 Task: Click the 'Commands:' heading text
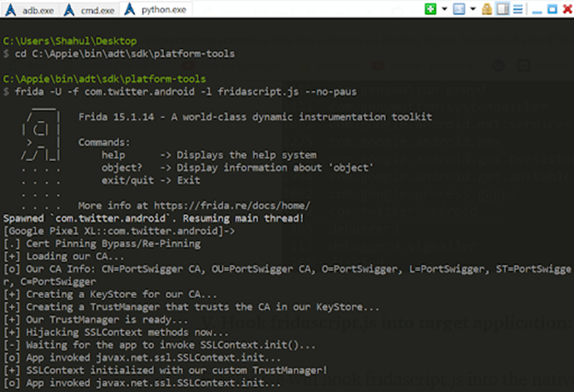[x=104, y=142]
